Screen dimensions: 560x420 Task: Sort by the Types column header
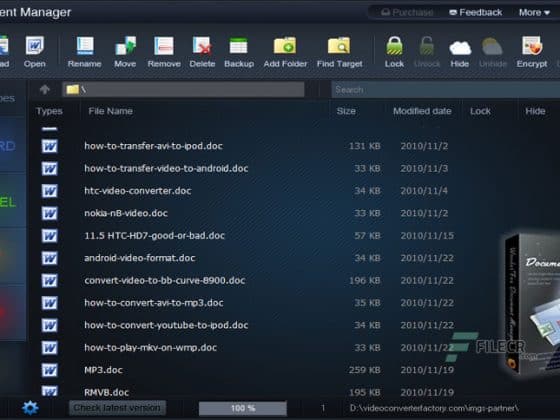(x=49, y=111)
